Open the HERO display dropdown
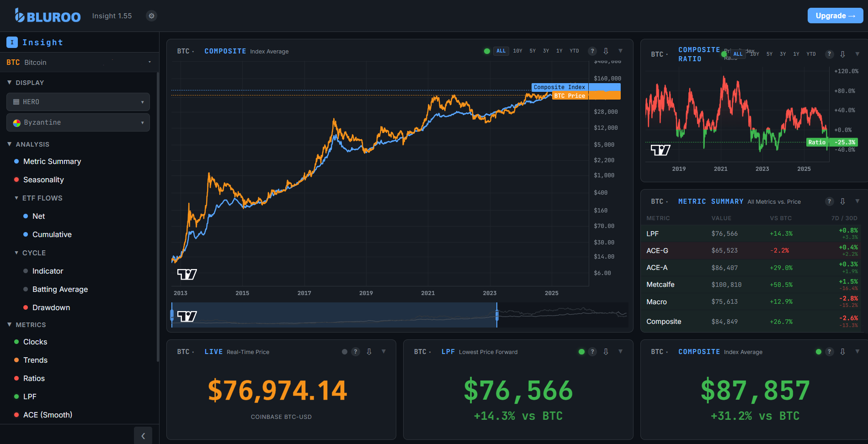 [x=78, y=101]
